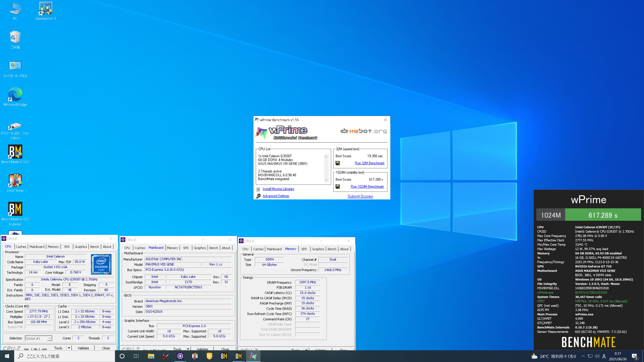This screenshot has height=362, width=644.
Task: Switch to About tab in Memory CPU-Z window
Action: coord(344,249)
